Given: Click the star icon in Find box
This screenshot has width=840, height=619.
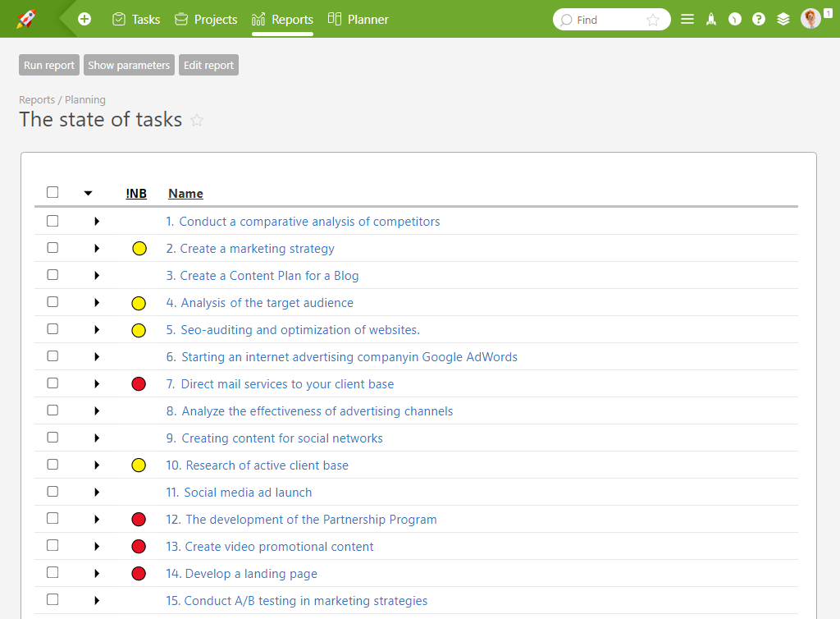Looking at the screenshot, I should coord(652,20).
